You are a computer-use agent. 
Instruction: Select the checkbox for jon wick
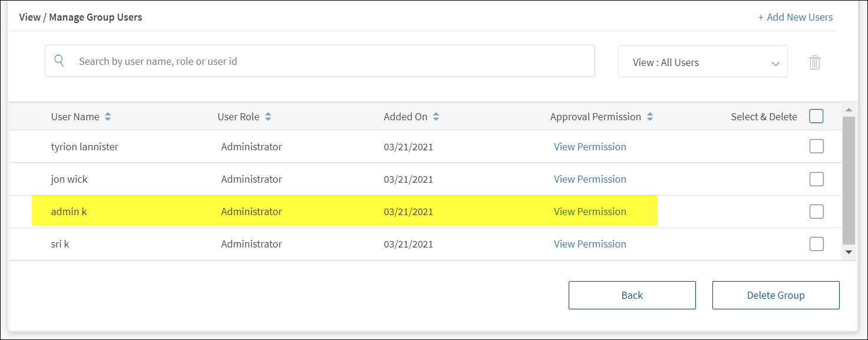coord(816,179)
